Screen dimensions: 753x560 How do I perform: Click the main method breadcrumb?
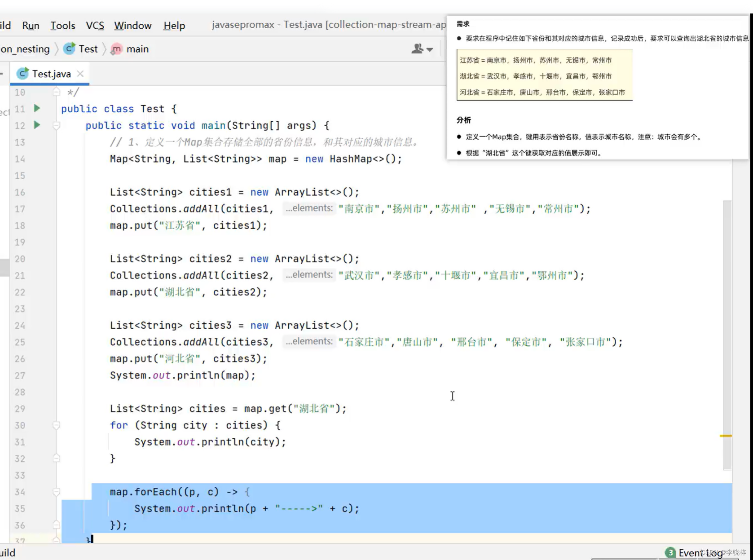pos(137,49)
